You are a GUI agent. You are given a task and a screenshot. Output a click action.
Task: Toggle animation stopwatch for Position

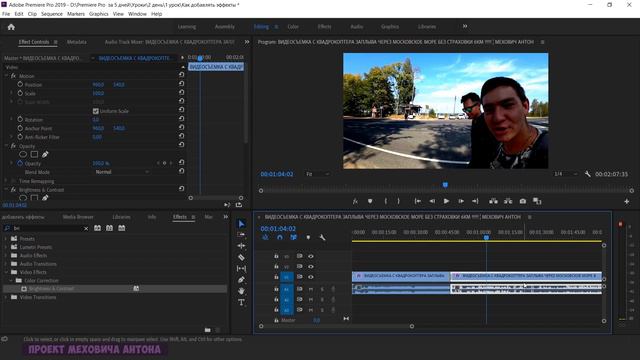point(20,84)
